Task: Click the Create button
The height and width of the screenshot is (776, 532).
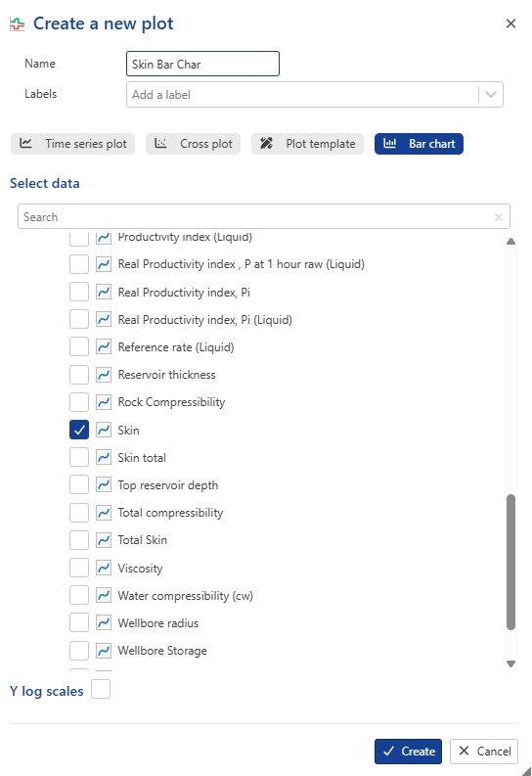Action: [x=408, y=752]
